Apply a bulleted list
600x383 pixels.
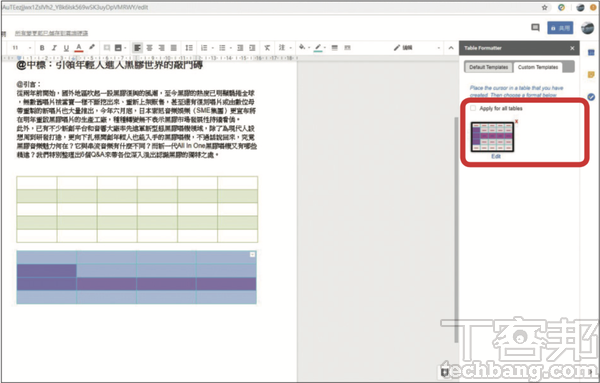pos(222,48)
